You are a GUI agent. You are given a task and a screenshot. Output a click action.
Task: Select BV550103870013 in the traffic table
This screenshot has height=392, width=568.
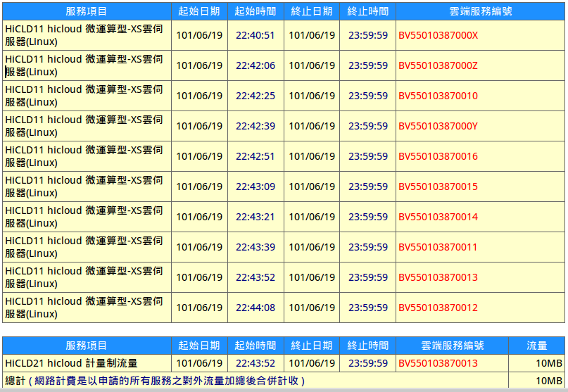pyautogui.click(x=438, y=363)
